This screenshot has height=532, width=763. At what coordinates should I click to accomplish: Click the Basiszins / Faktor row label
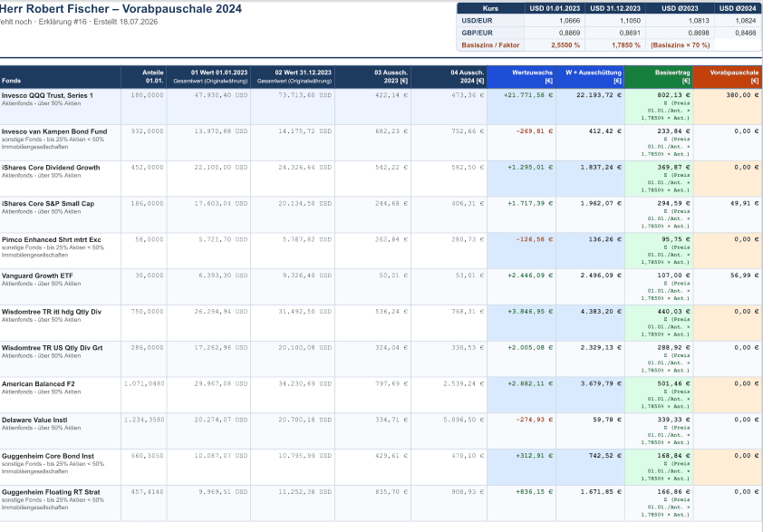point(490,45)
